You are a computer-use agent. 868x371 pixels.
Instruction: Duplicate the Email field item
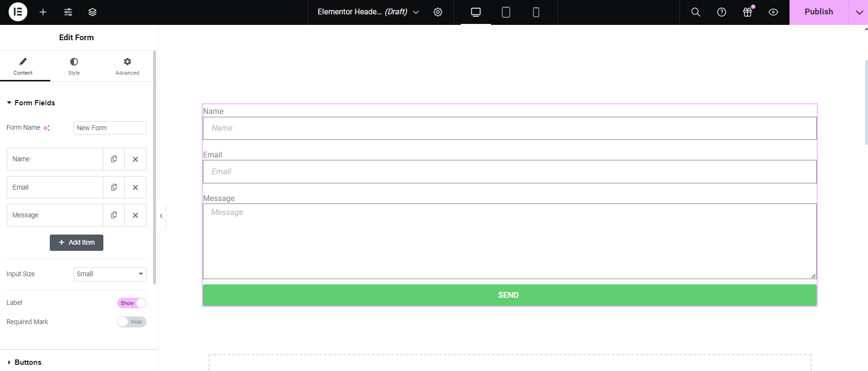114,187
